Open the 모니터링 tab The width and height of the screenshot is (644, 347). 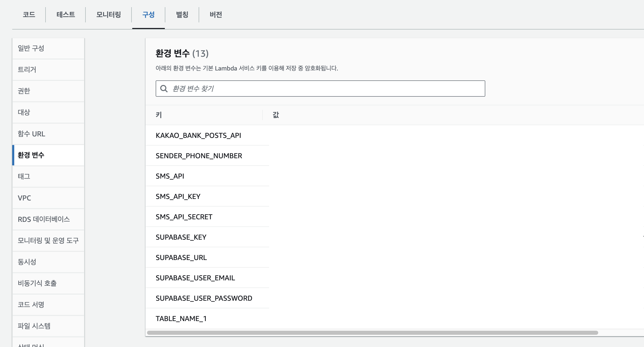coord(109,15)
